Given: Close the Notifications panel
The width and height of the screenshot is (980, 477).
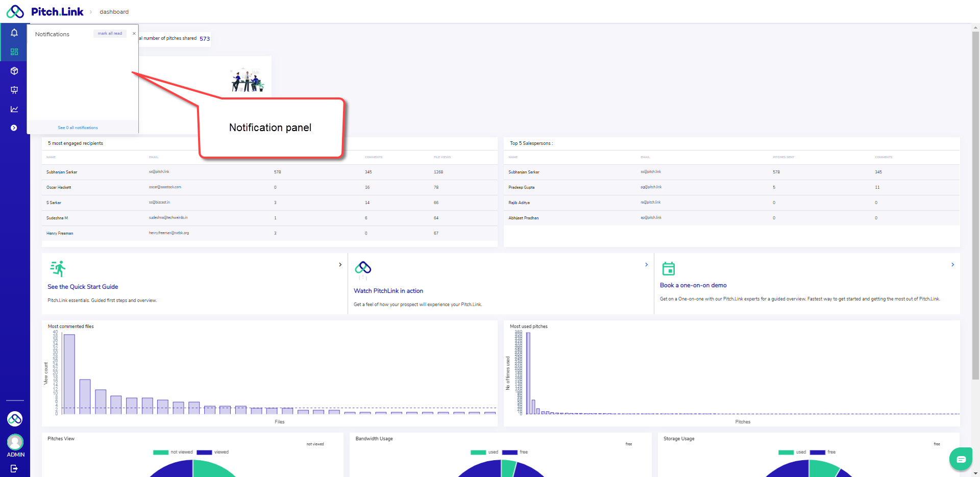Looking at the screenshot, I should point(134,34).
